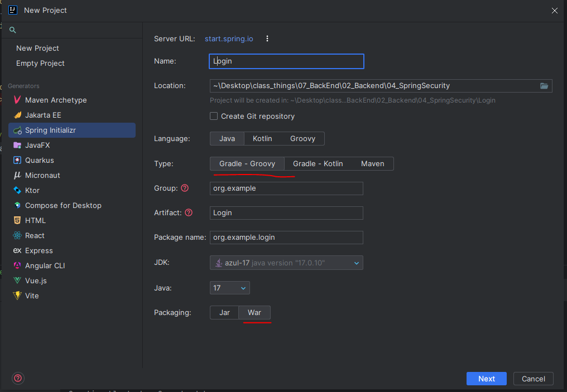
Task: Choose Gradle - Kotlin build type
Action: tap(318, 164)
